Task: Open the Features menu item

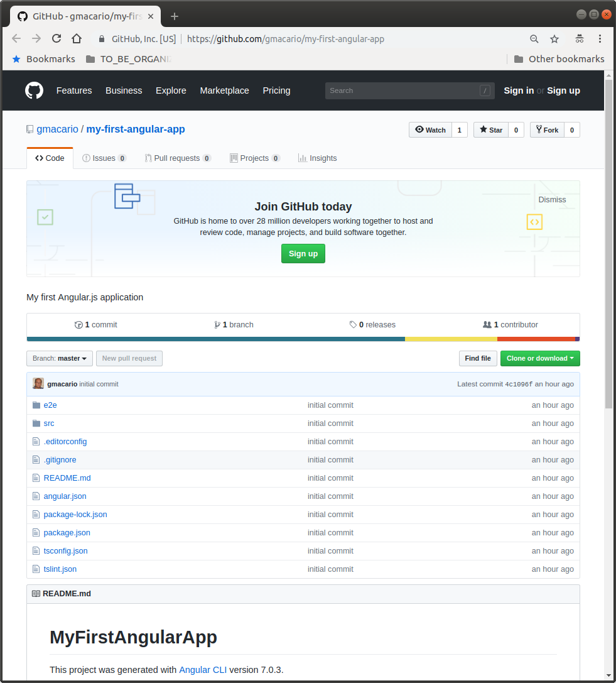Action: pos(74,90)
